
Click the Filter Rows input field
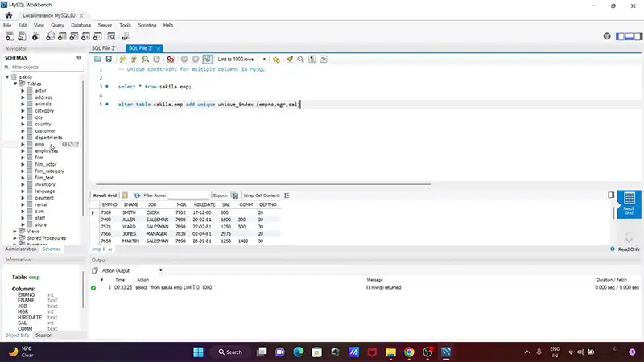(x=188, y=195)
